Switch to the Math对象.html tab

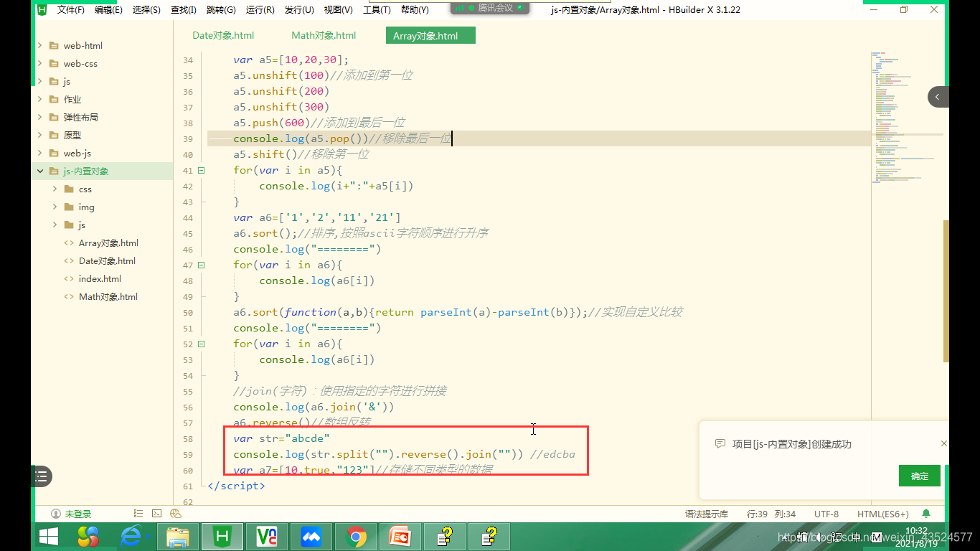tap(324, 35)
